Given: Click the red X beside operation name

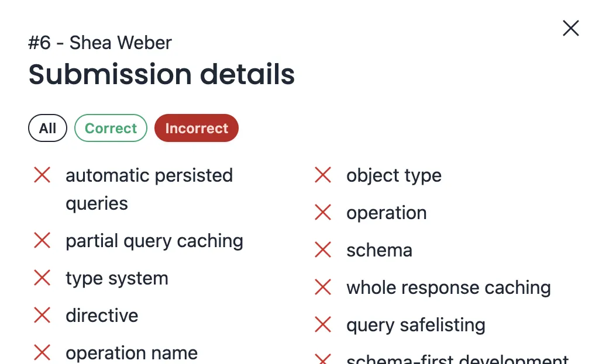Looking at the screenshot, I should pyautogui.click(x=42, y=352).
